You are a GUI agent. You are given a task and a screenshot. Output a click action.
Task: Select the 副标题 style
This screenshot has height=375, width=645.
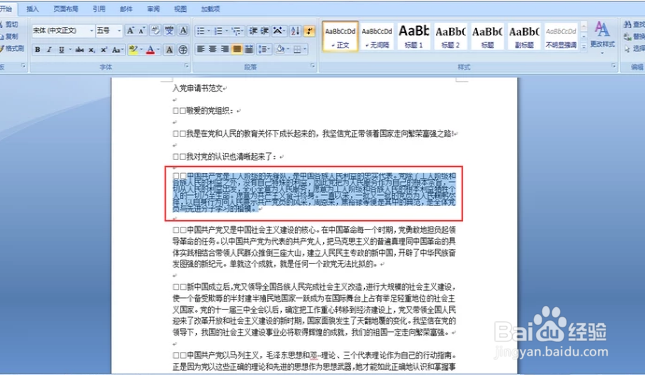click(524, 36)
